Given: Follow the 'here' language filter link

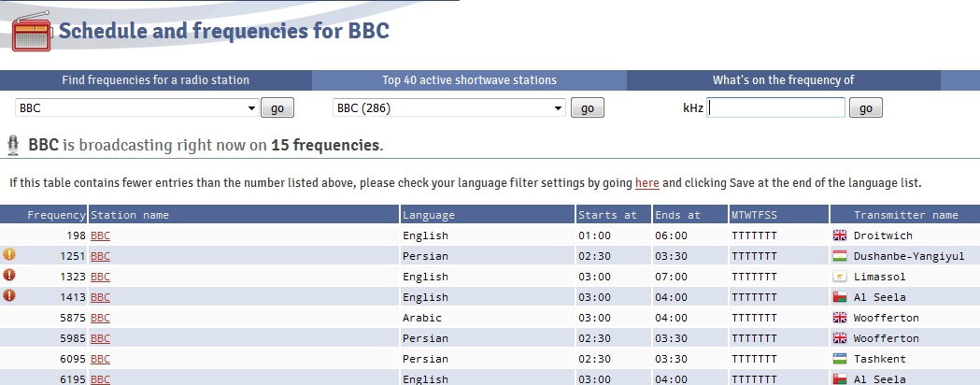Looking at the screenshot, I should coord(646,182).
